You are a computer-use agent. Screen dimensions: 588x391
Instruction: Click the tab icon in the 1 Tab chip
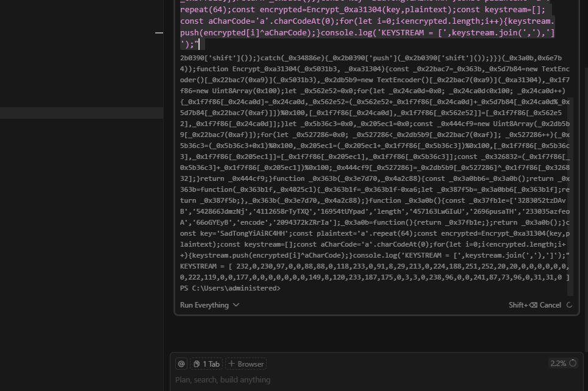[x=197, y=364]
